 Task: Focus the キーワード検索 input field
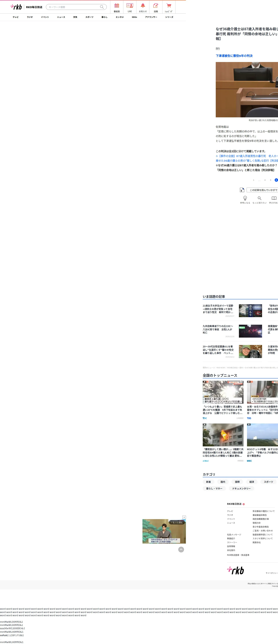(x=74, y=7)
